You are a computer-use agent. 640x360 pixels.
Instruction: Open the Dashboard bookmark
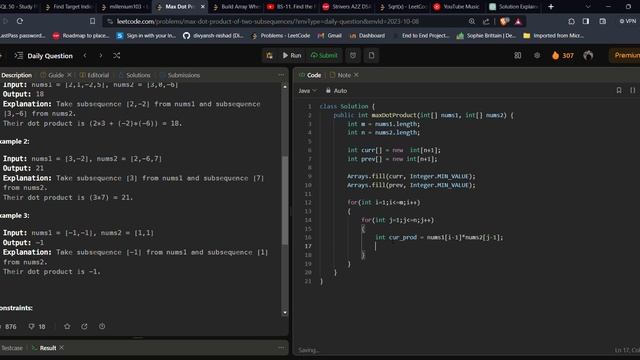pyautogui.click(x=367, y=36)
